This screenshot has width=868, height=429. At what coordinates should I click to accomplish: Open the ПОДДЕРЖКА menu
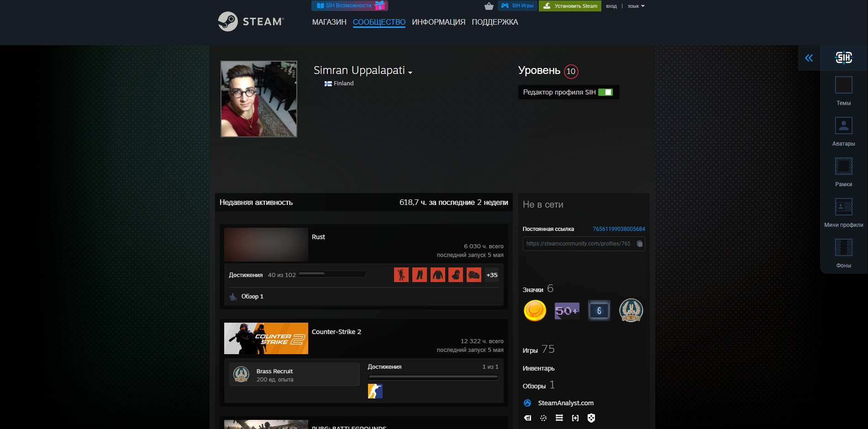click(x=495, y=22)
